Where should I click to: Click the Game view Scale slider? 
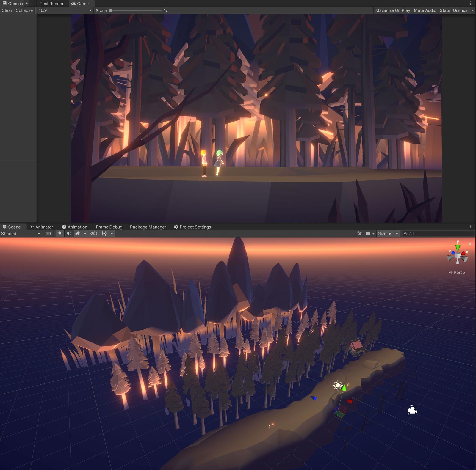[x=136, y=10]
